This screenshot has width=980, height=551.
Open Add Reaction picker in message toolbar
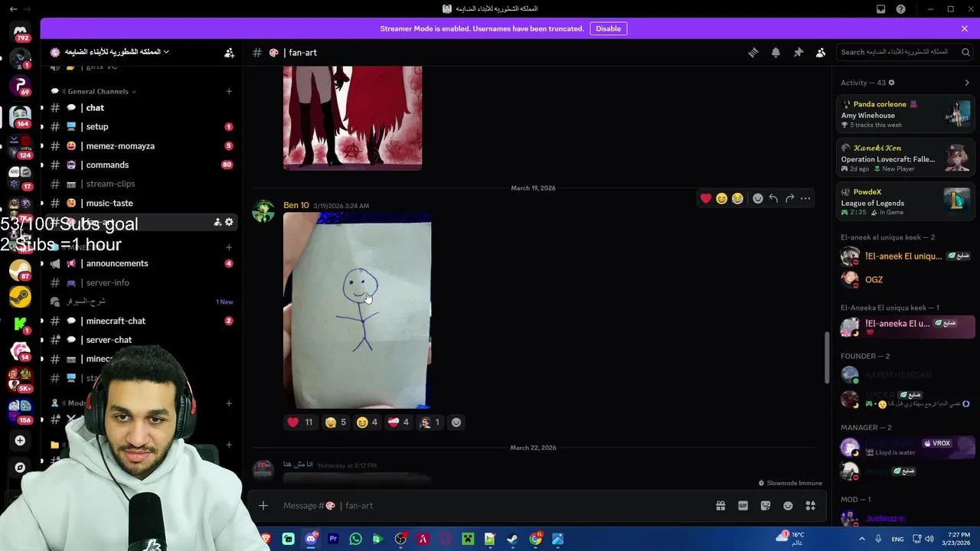coord(758,198)
